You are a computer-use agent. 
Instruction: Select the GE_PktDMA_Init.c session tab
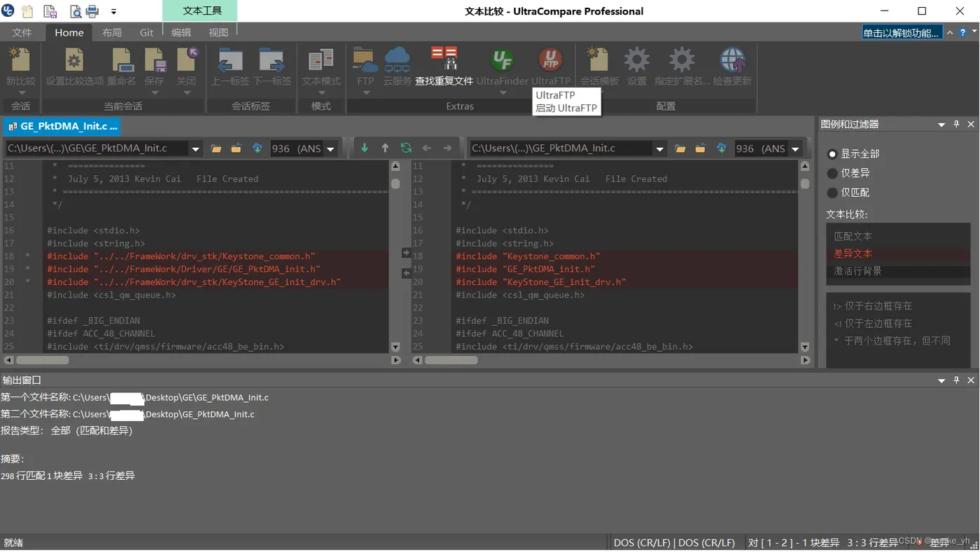[62, 126]
